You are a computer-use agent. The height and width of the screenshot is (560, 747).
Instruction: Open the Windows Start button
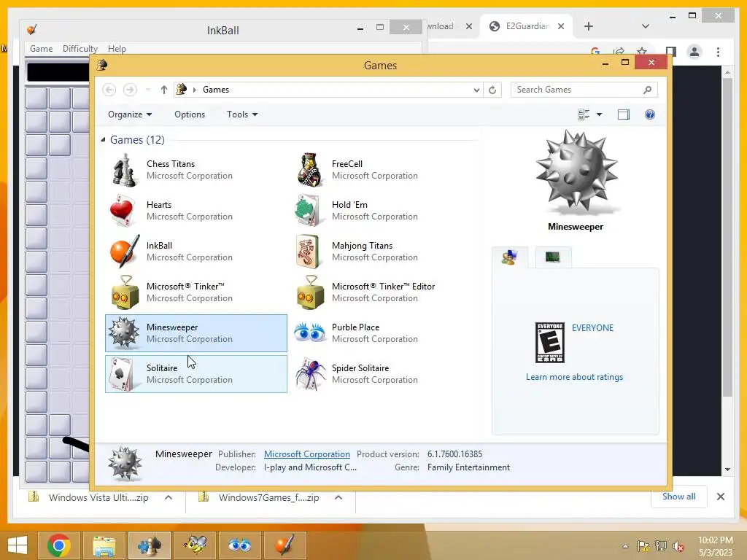click(x=18, y=545)
